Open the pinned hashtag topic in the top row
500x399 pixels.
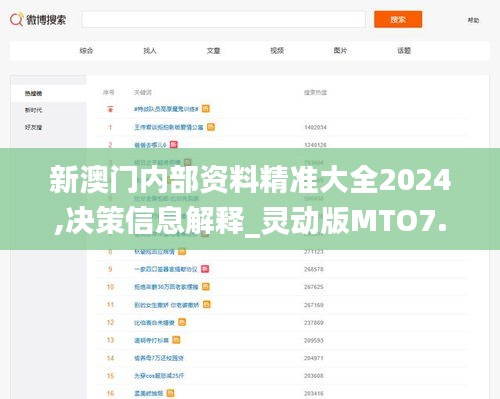[166, 109]
